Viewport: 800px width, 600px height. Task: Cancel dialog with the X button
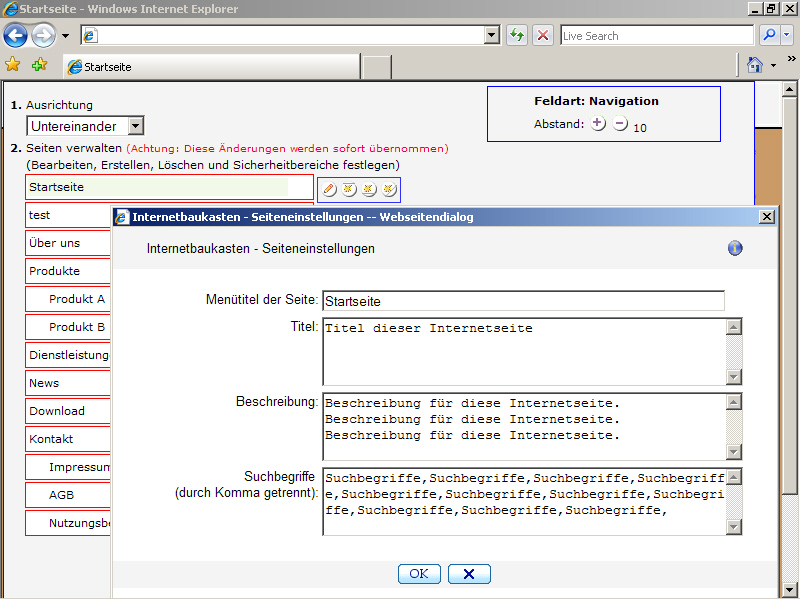(x=469, y=573)
